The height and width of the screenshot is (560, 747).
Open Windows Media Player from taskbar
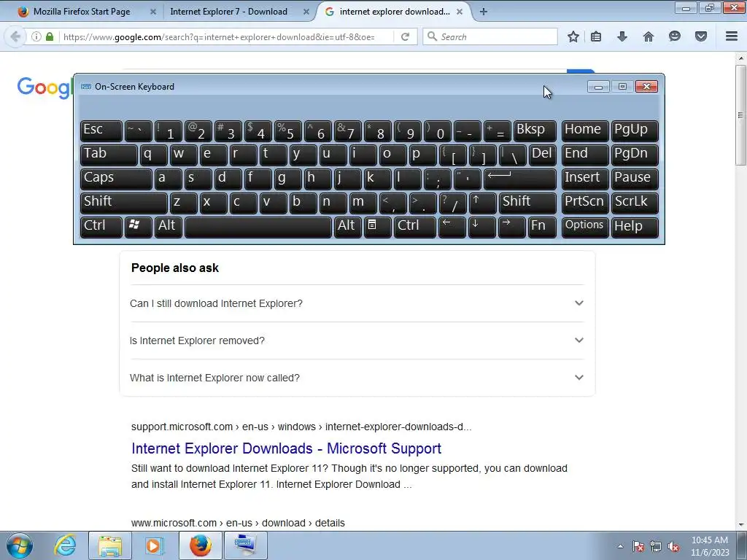point(153,545)
